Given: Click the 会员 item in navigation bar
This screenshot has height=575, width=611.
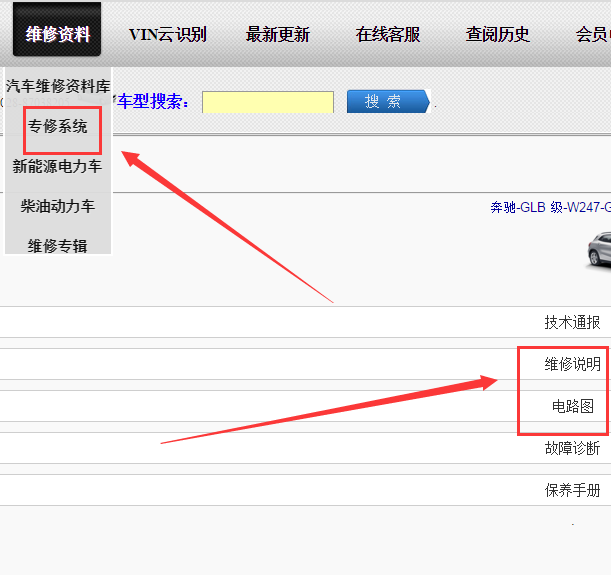Looking at the screenshot, I should (x=592, y=34).
